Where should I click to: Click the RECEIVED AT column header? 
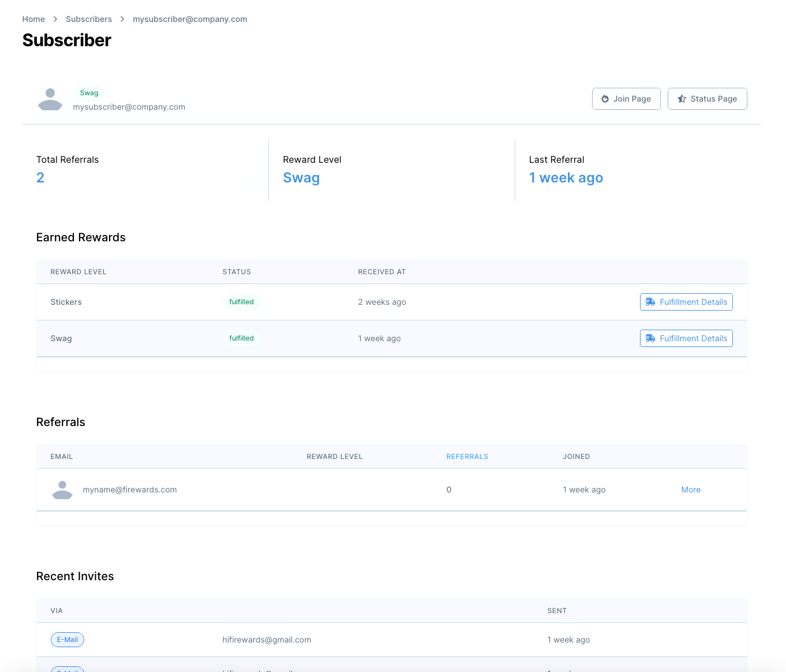point(382,272)
